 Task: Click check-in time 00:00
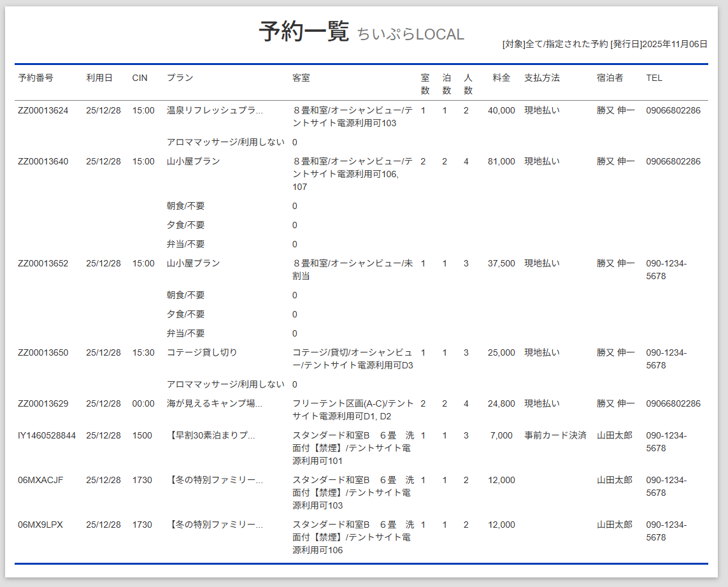[x=143, y=404]
